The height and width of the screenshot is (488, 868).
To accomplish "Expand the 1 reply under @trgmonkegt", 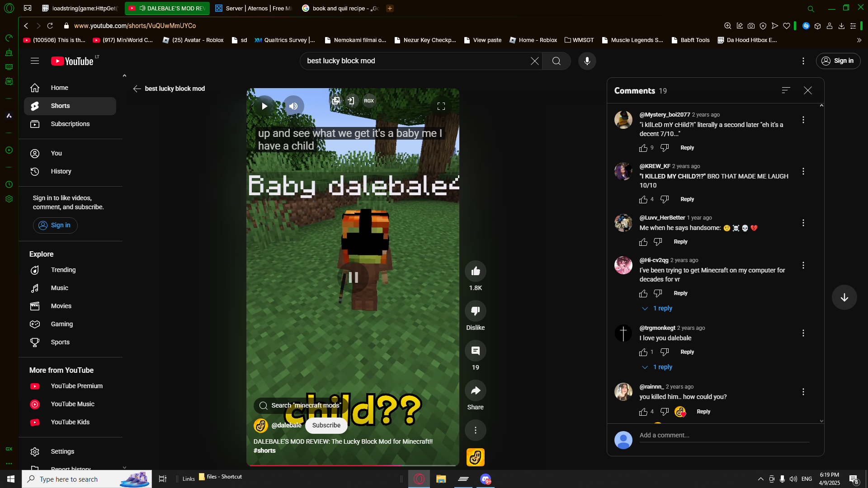I will [657, 367].
